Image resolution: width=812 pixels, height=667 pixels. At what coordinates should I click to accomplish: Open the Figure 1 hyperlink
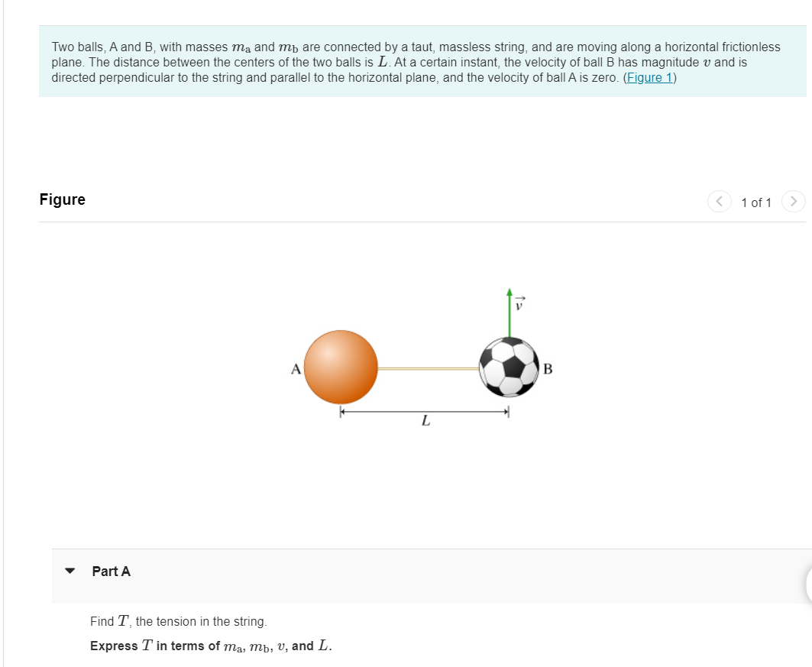pyautogui.click(x=649, y=77)
